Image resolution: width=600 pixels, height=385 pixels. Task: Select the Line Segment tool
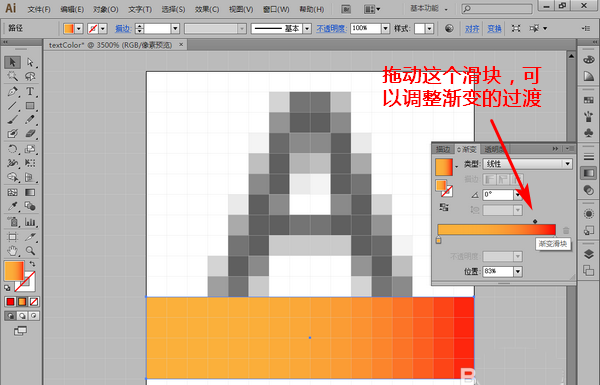tap(12, 106)
